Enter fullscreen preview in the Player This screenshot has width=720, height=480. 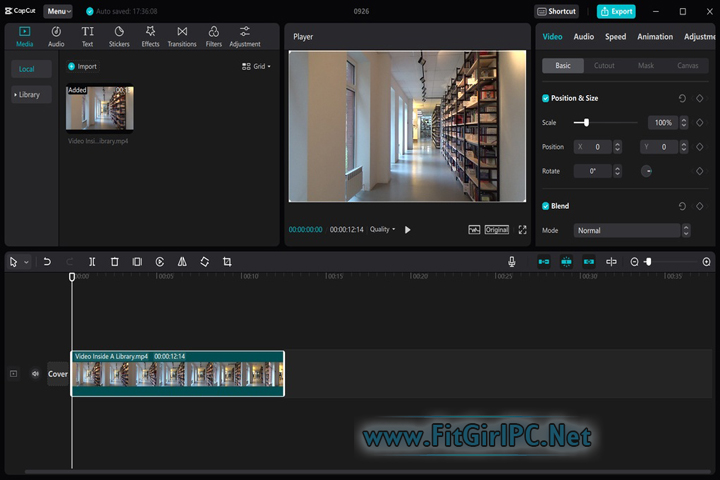click(522, 229)
